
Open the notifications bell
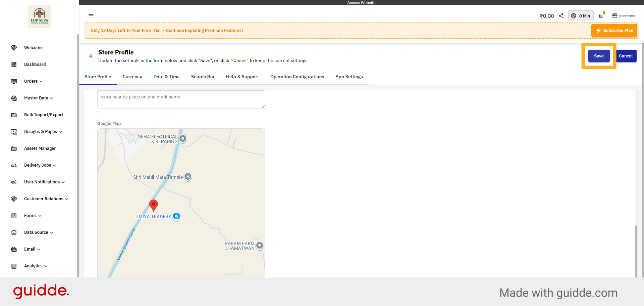601,16
